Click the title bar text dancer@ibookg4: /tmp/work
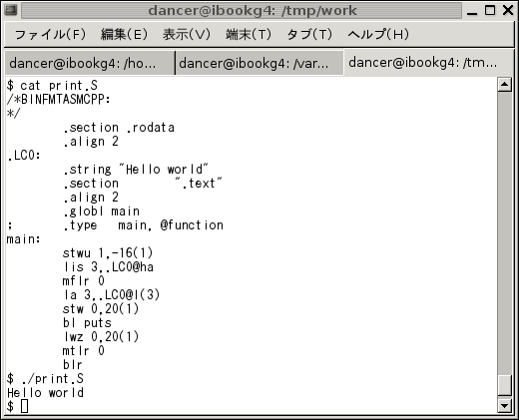Screen dimensions: 519x420 pyautogui.click(x=253, y=11)
